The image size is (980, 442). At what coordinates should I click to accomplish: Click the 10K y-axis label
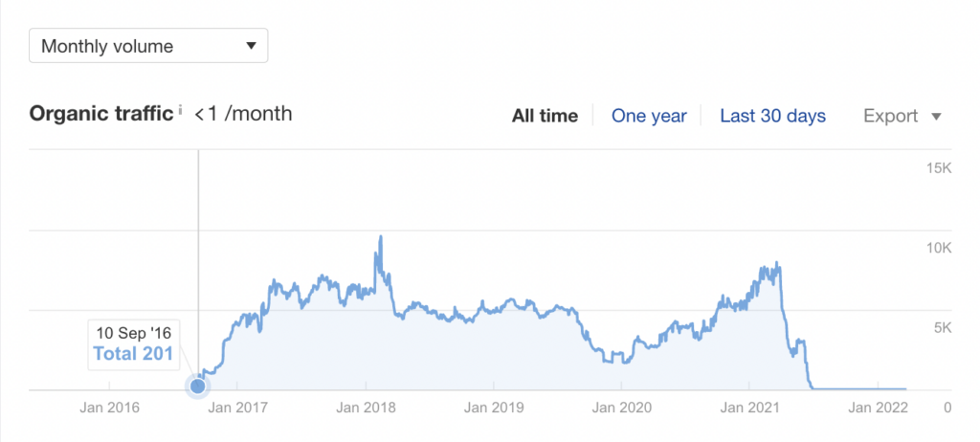[938, 248]
